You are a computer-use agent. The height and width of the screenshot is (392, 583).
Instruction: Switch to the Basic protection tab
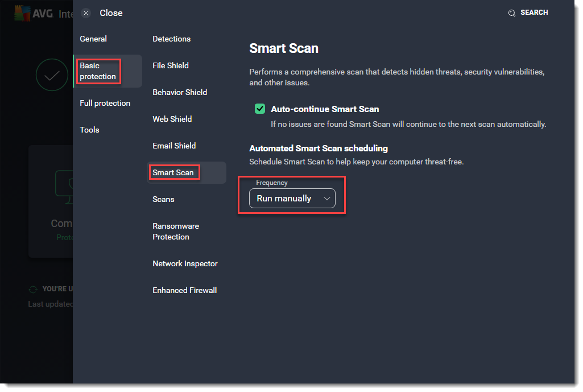pos(97,71)
